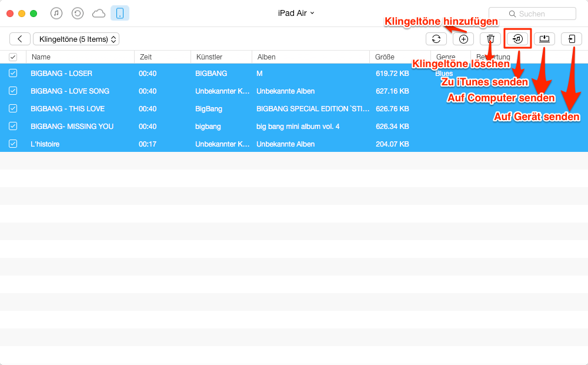The width and height of the screenshot is (588, 365).
Task: Uncheck L'histoire checkbox
Action: pyautogui.click(x=13, y=144)
